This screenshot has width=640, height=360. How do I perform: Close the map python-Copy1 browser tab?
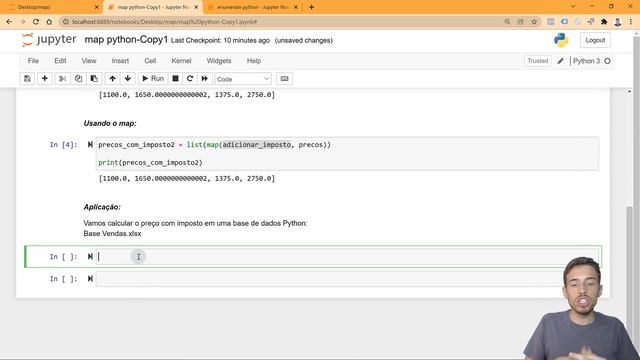click(x=196, y=7)
